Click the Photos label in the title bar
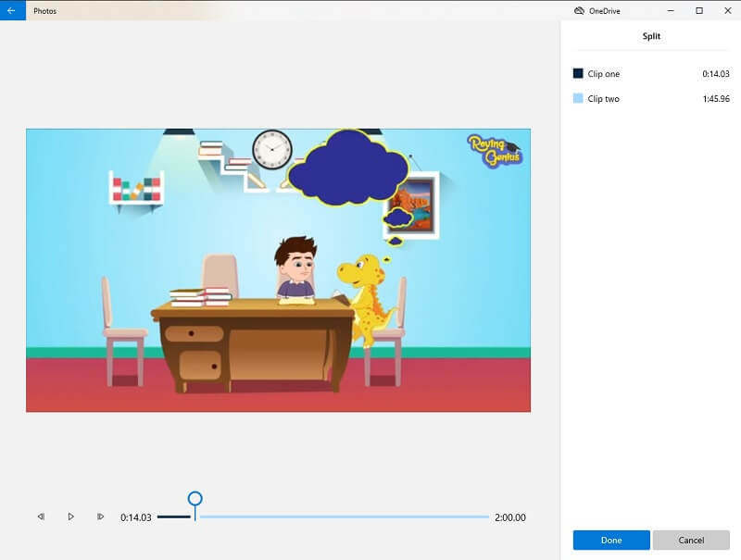The height and width of the screenshot is (560, 741). 43,11
